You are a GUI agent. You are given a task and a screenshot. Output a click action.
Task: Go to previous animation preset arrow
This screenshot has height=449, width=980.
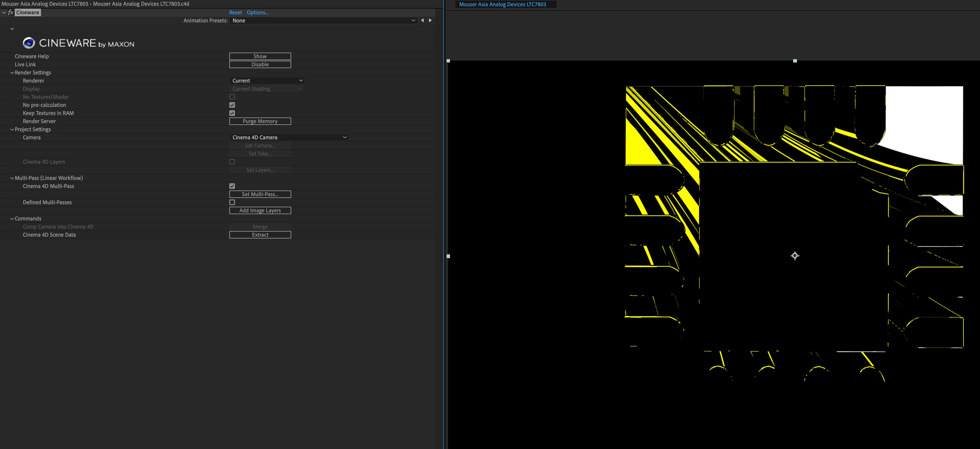coord(422,21)
